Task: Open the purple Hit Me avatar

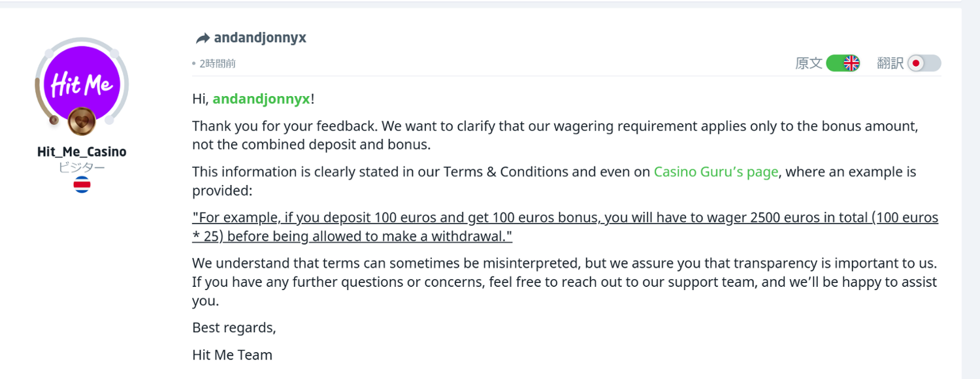Action: [82, 83]
